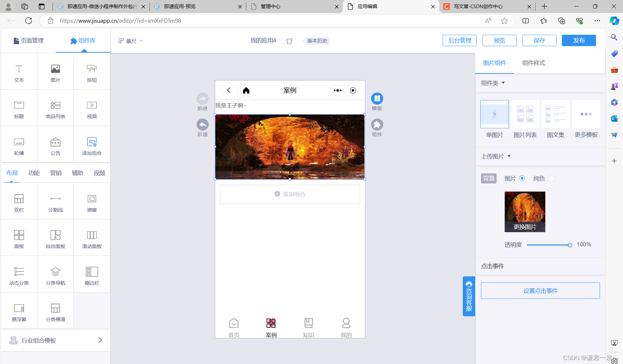Screen dimensions: 623x364
Task: Open the 咨询客服 support widget
Action: coord(469,296)
